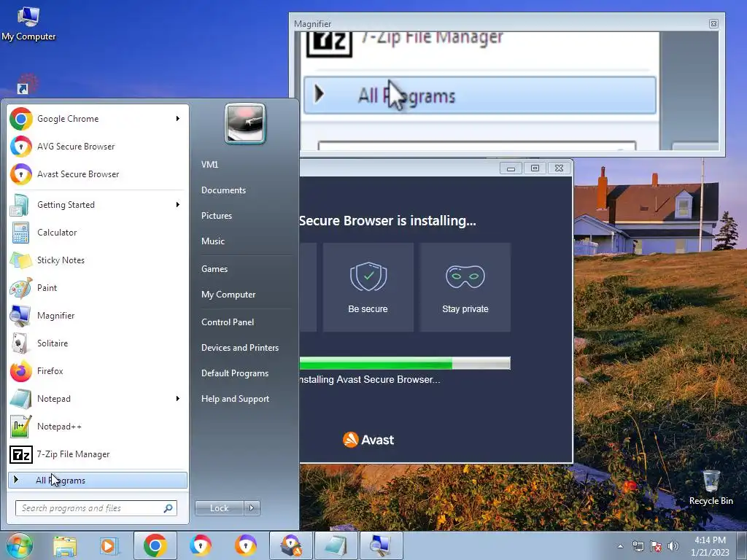
Task: Switch to Notepad window on taskbar
Action: tap(336, 545)
